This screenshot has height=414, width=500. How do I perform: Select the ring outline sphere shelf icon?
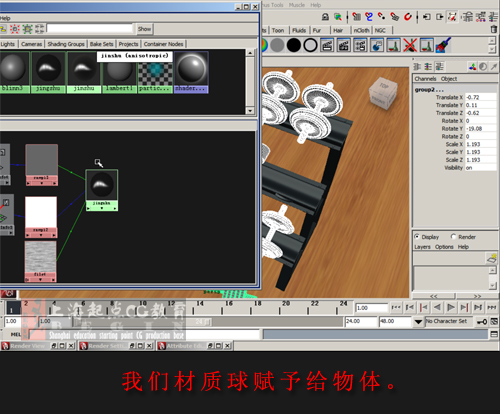310,45
